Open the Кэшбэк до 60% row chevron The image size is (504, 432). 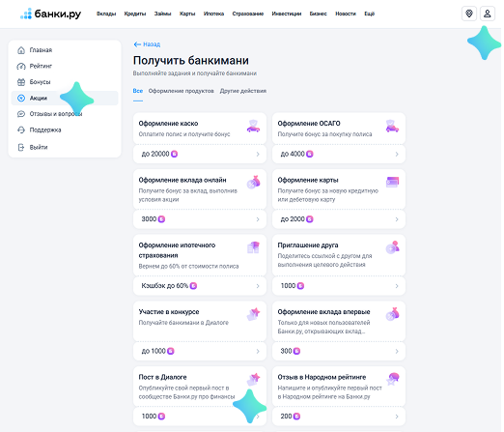[x=258, y=286]
